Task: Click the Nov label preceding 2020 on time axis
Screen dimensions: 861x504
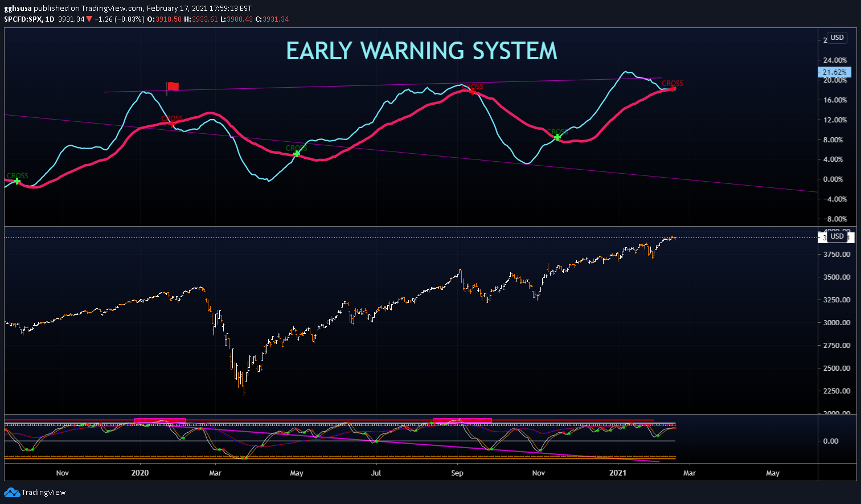Action: (63, 473)
